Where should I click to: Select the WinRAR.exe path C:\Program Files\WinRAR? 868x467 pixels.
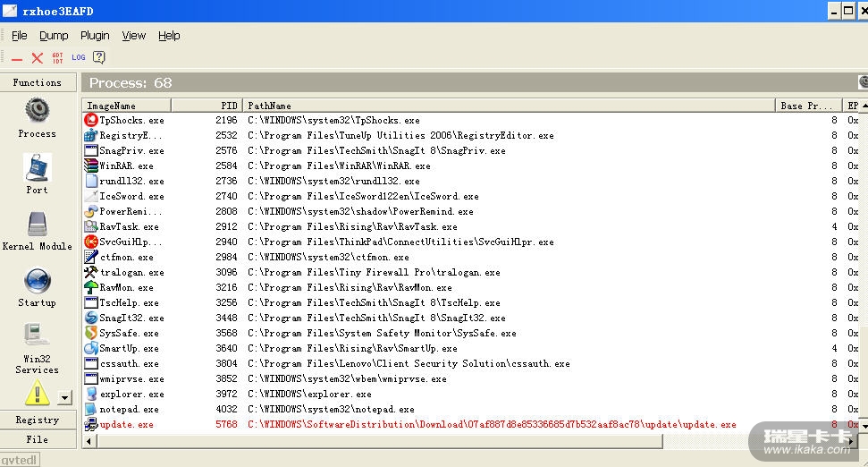[x=340, y=166]
